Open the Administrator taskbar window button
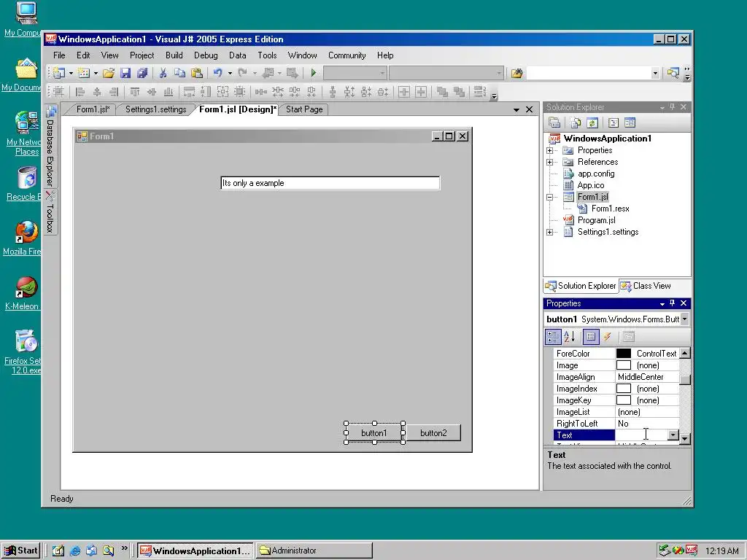The image size is (747, 560). tap(314, 551)
